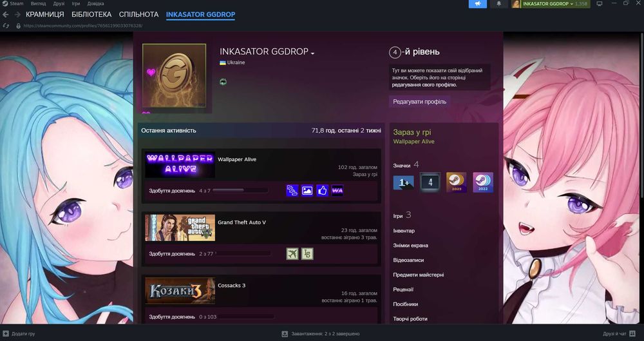The height and width of the screenshot is (341, 644).
Task: Click the page URL address field
Action: point(83,26)
